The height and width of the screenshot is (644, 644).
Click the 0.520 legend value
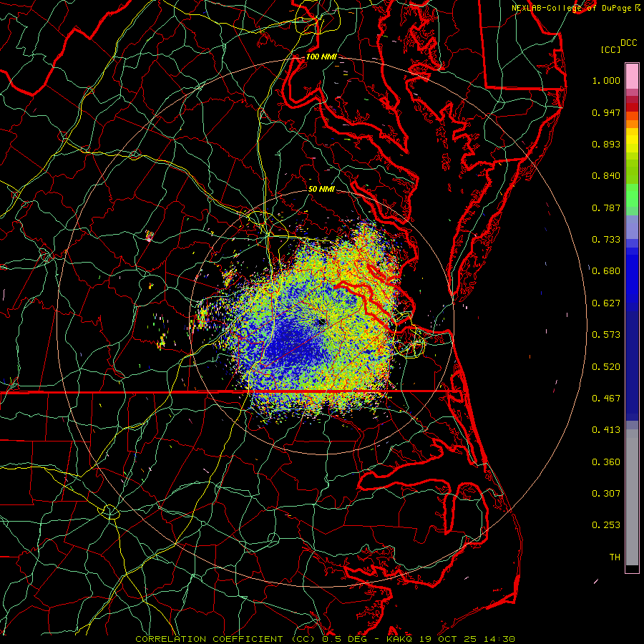coord(606,367)
